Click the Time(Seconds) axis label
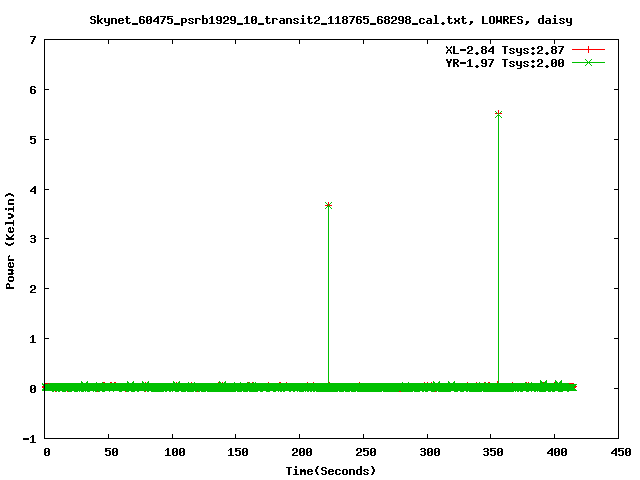The width and height of the screenshot is (640, 480). (330, 471)
